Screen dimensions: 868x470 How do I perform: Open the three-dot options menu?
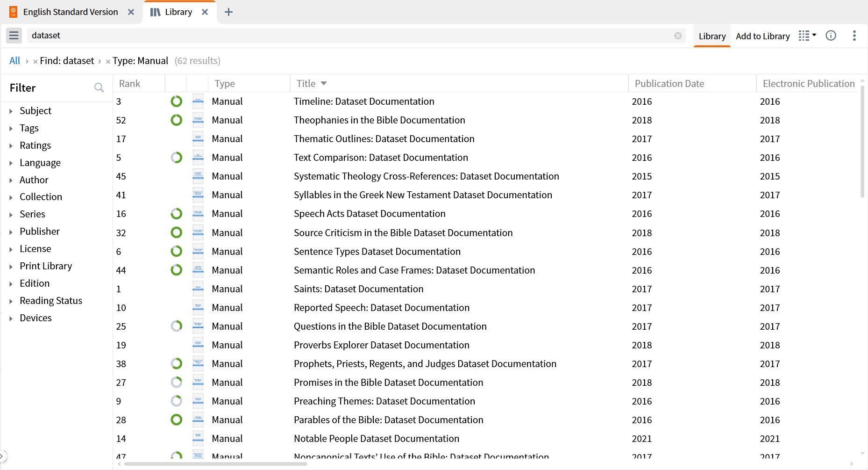(854, 36)
